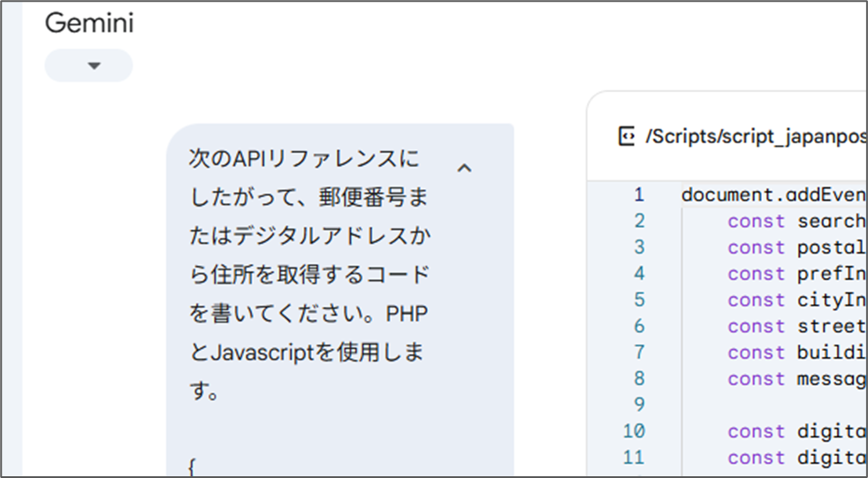Click line number 9 empty code line

[x=639, y=405]
